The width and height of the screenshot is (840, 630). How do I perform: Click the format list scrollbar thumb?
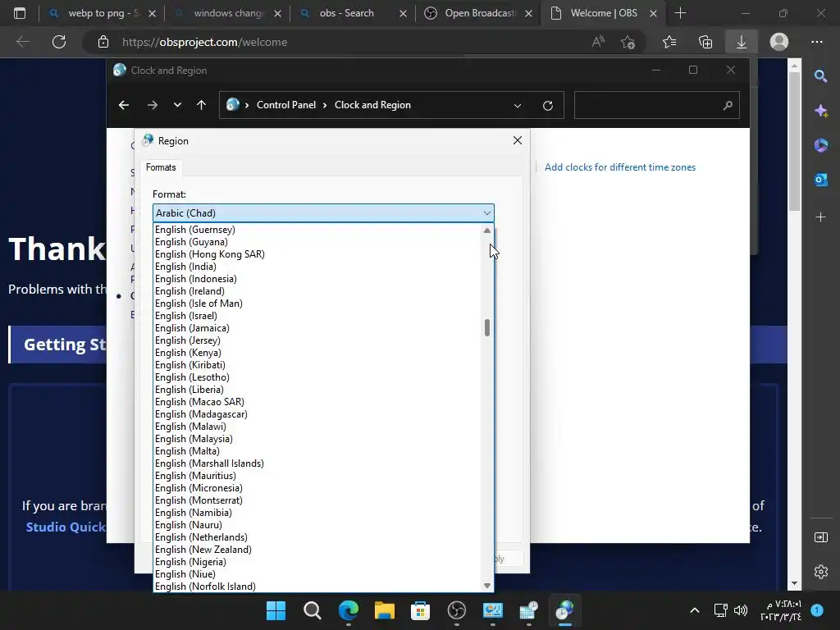(486, 327)
